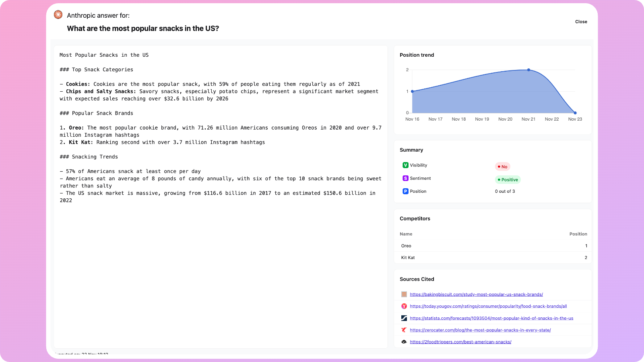
Task: Click the '0 out of 3' position value
Action: pyautogui.click(x=505, y=191)
